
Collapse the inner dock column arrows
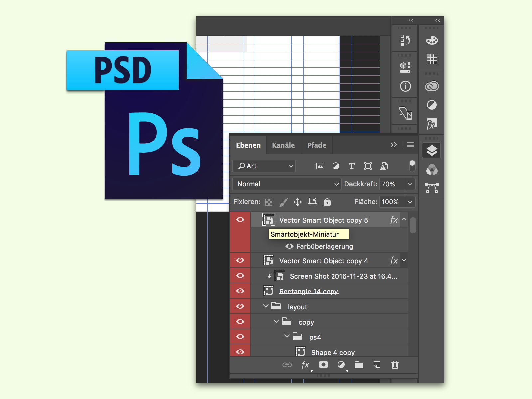click(411, 20)
